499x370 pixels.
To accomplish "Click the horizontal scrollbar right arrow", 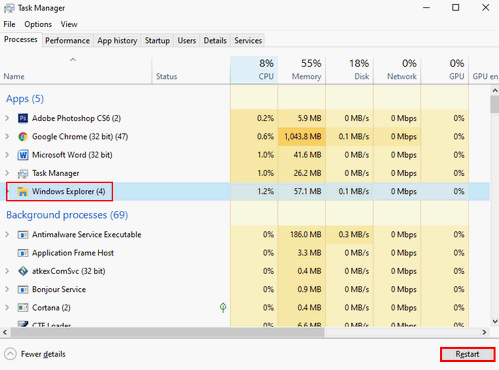I will tap(484, 332).
